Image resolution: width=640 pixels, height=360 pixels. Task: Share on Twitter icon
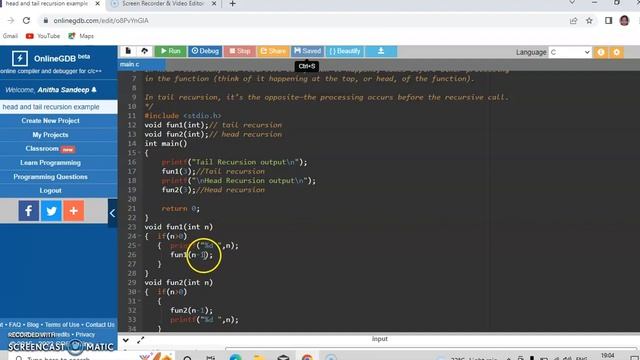pyautogui.click(x=51, y=211)
